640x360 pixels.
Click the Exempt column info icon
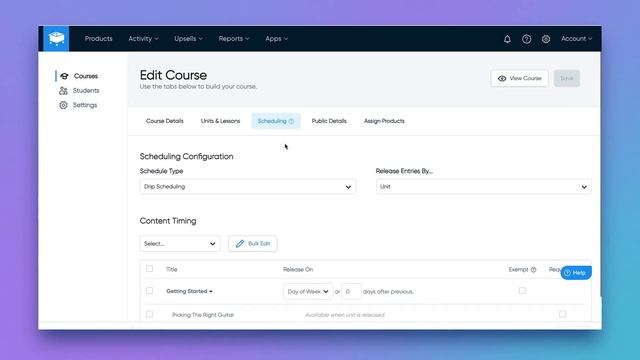[x=533, y=270]
